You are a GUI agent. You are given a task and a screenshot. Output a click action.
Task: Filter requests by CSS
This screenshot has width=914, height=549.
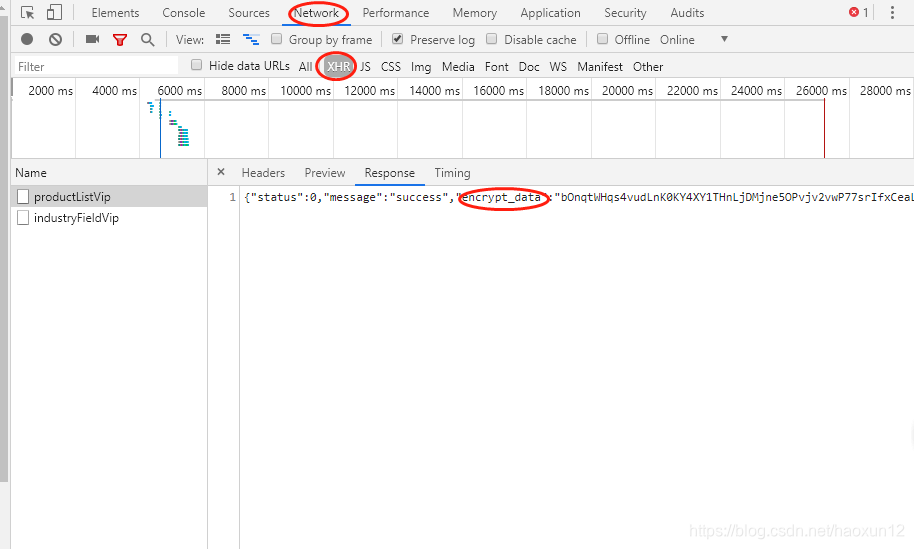tap(391, 67)
